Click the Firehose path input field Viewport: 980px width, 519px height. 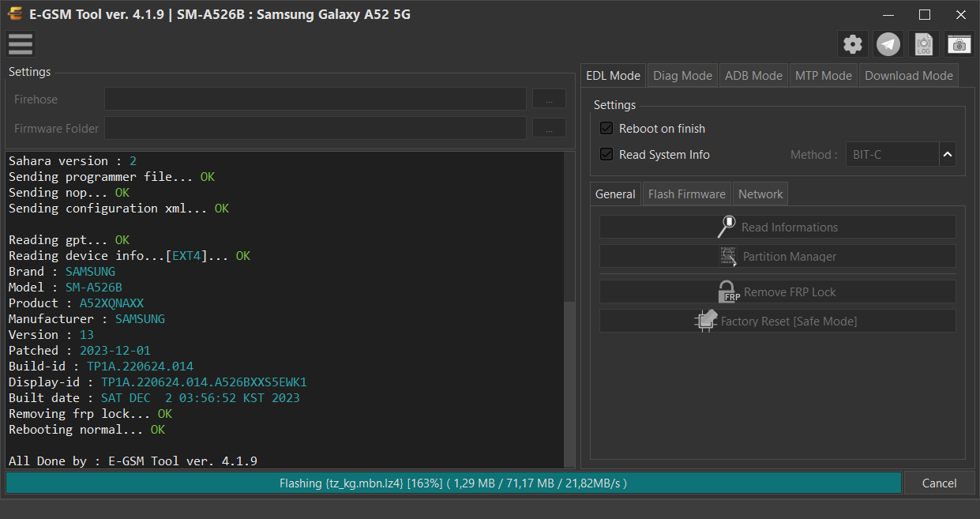315,99
